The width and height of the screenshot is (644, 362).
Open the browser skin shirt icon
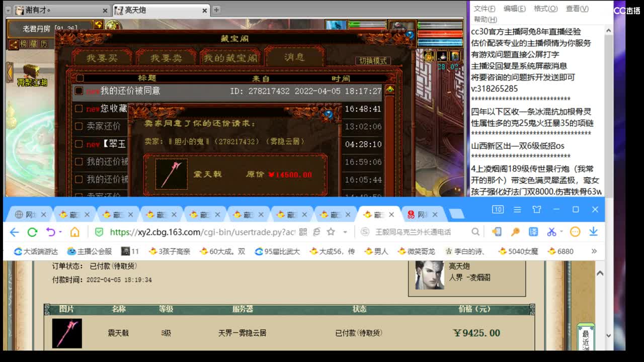click(537, 209)
